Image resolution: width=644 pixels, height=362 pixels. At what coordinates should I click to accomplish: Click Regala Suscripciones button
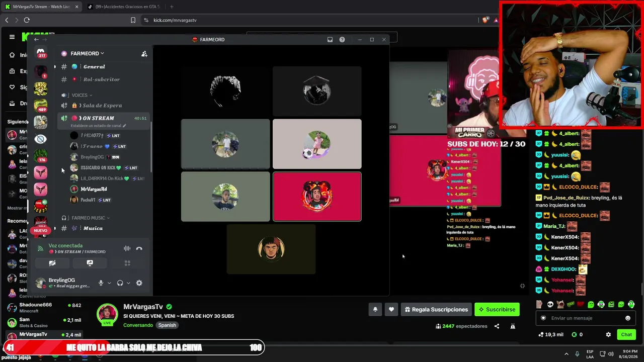436,310
